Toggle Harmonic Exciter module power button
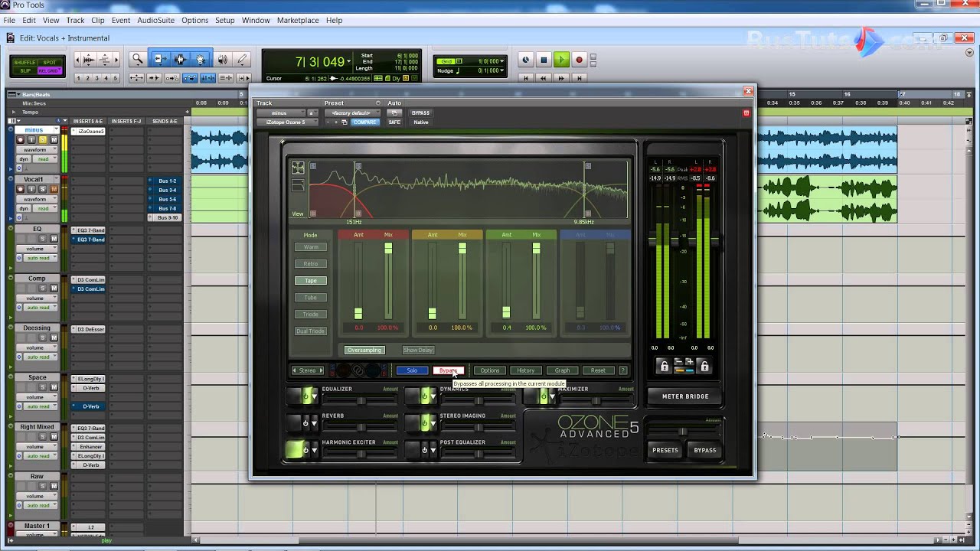This screenshot has width=980, height=551. tap(305, 449)
